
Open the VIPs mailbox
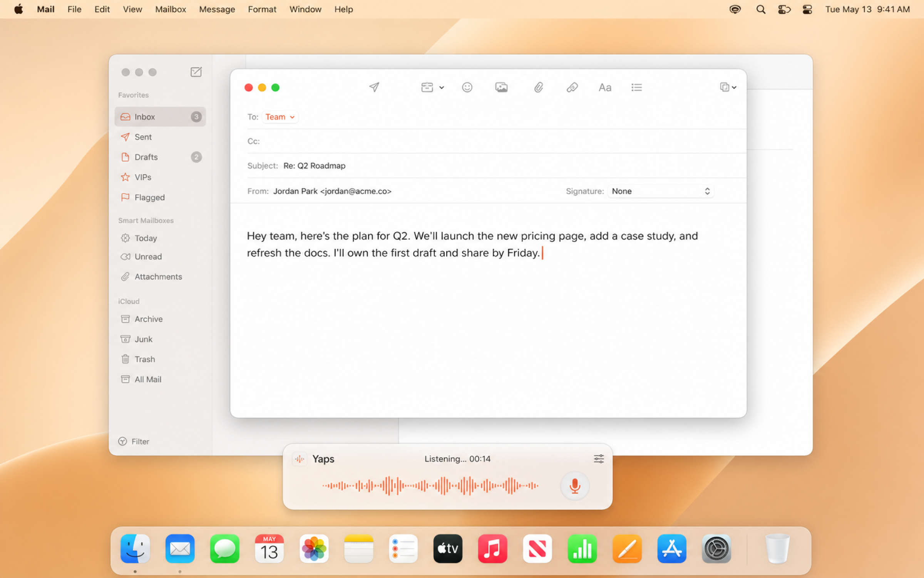pyautogui.click(x=160, y=177)
